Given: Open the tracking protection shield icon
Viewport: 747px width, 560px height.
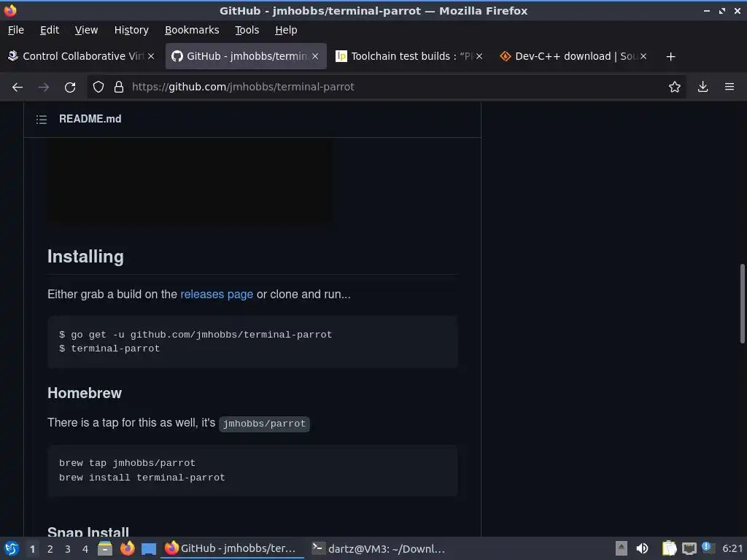Looking at the screenshot, I should (98, 87).
